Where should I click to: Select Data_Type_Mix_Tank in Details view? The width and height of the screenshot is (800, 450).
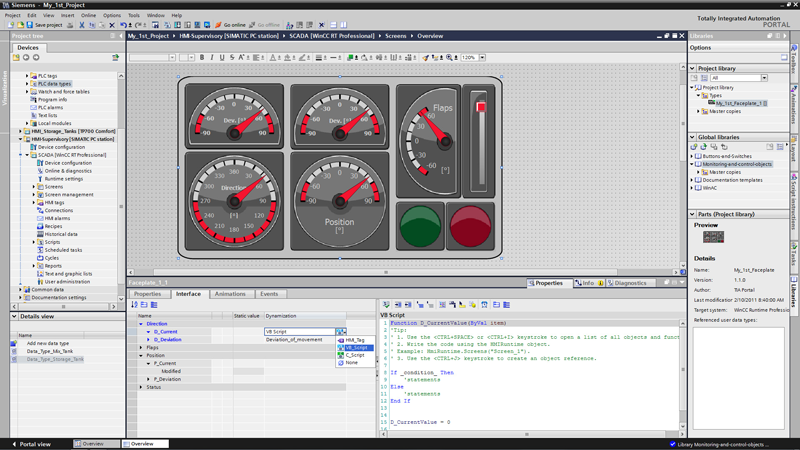(49, 351)
